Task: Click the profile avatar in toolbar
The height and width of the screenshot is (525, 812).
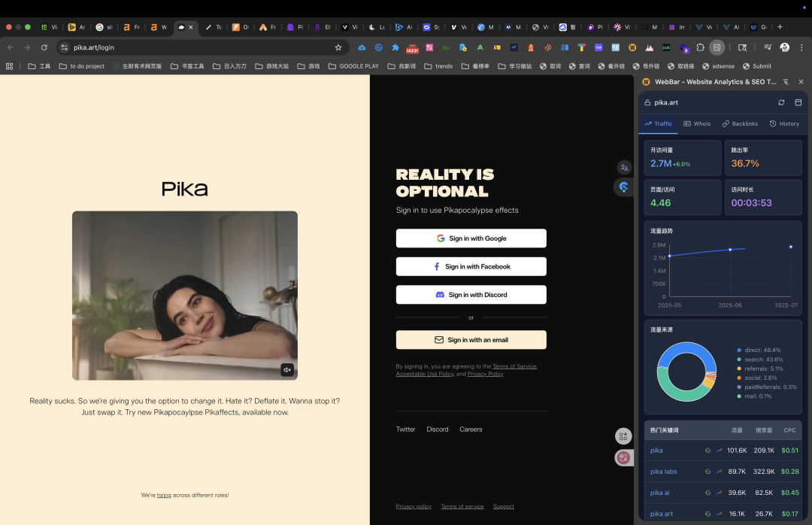Action: tap(784, 47)
